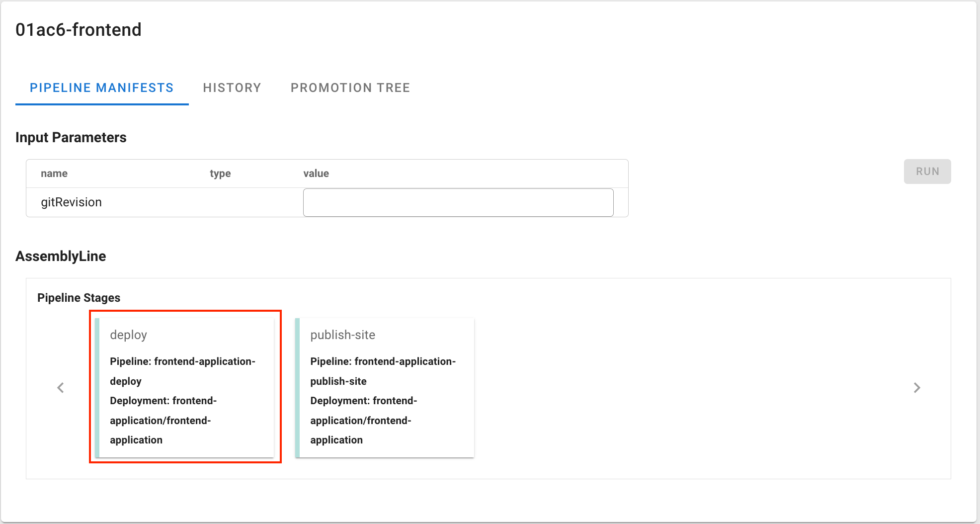980x524 pixels.
Task: Open the History tab
Action: tap(232, 88)
